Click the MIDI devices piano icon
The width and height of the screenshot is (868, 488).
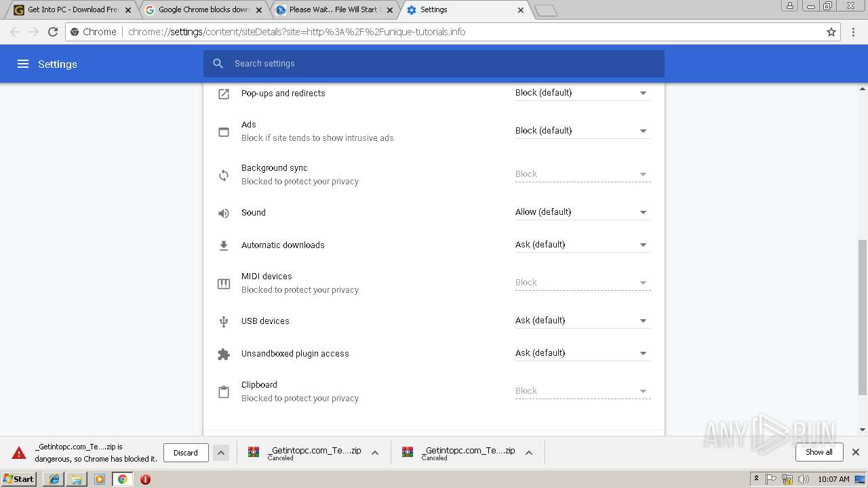point(224,283)
